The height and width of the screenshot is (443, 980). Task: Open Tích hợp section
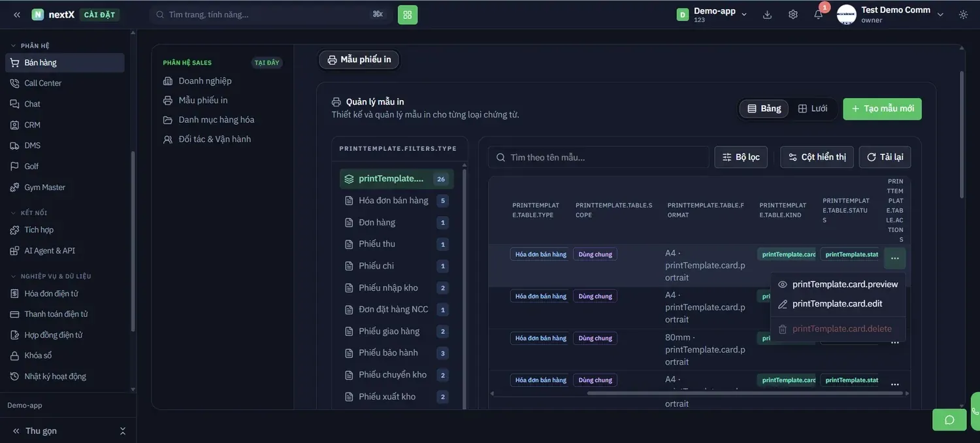pos(65,230)
